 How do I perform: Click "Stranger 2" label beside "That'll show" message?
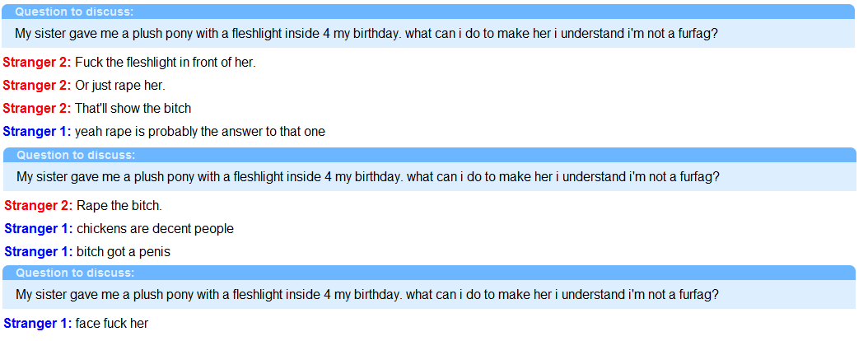(37, 109)
